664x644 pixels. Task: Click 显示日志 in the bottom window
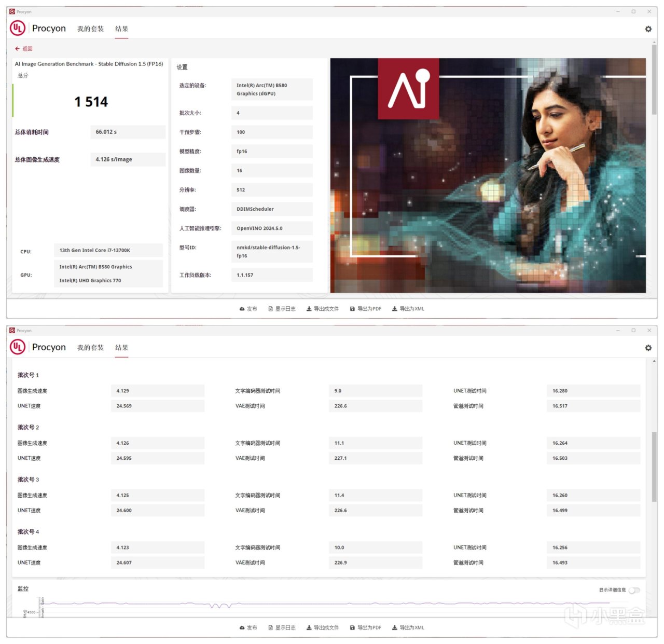click(x=282, y=627)
